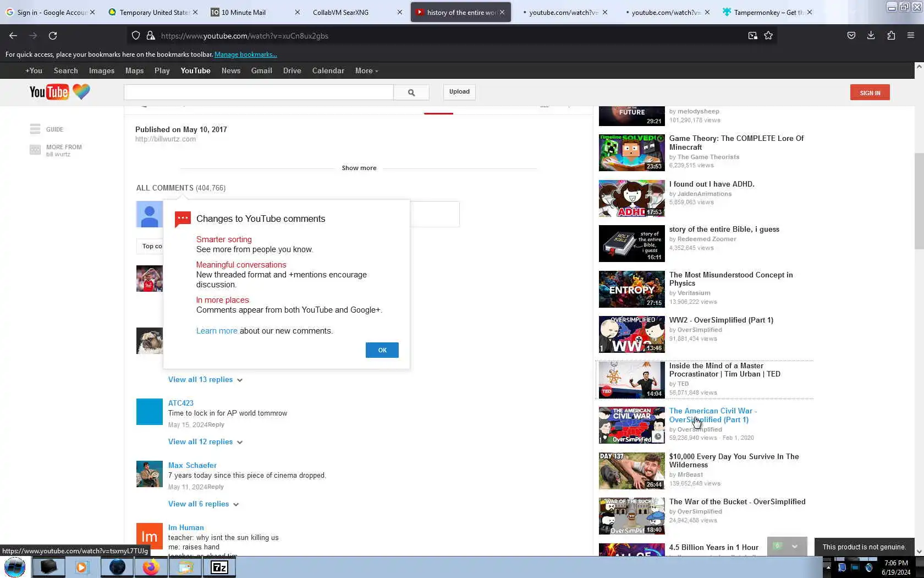Open the Firefox application menu
The width and height of the screenshot is (924, 578).
pyautogui.click(x=911, y=36)
